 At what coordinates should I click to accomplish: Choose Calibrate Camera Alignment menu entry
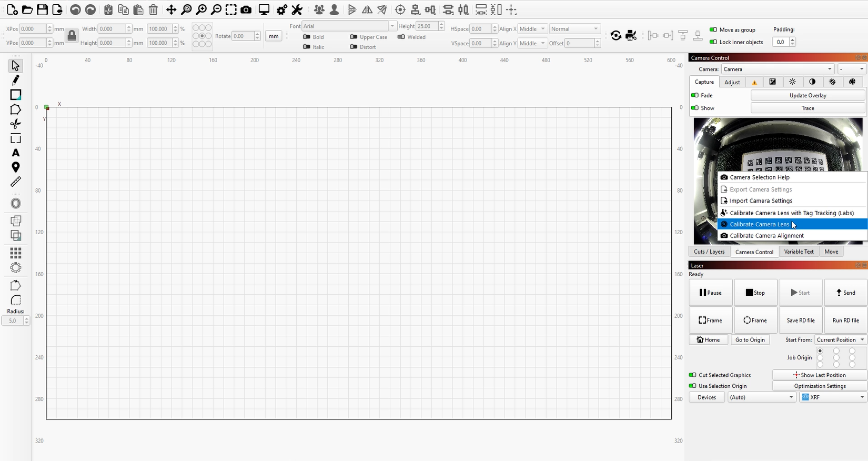coord(766,236)
